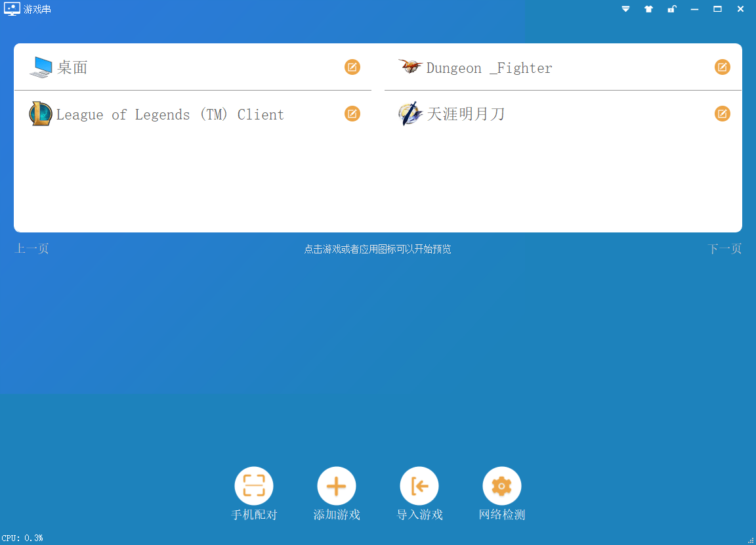The width and height of the screenshot is (756, 545).
Task: Open the desktop (桌面) computer icon
Action: pos(41,67)
